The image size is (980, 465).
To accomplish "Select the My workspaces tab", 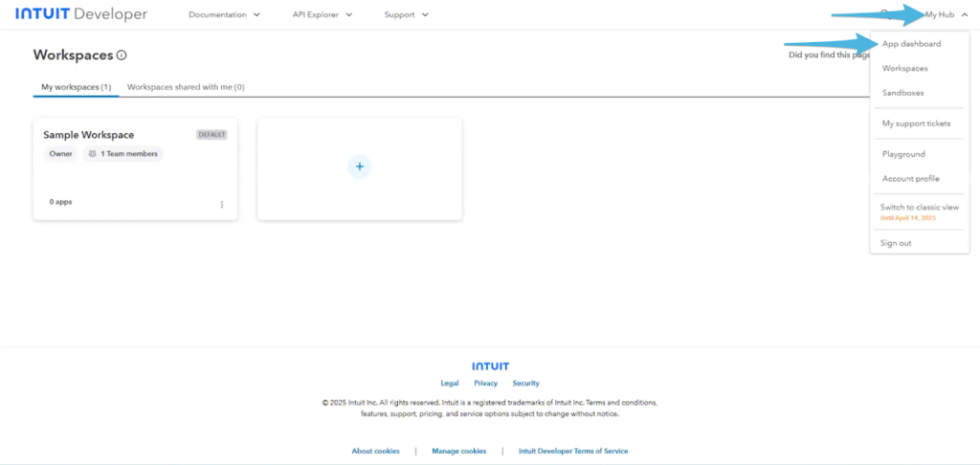I will pyautogui.click(x=76, y=87).
